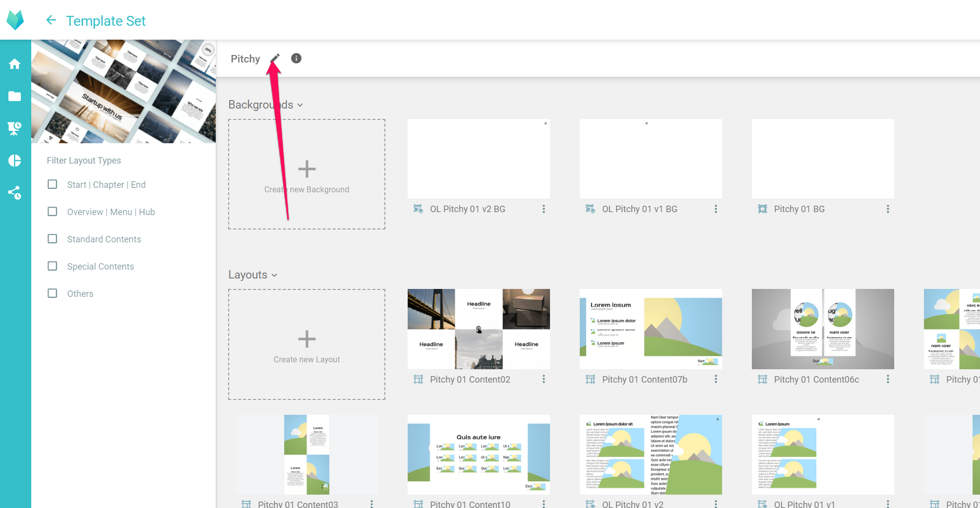
Task: Click the Pitchy title text
Action: click(x=245, y=58)
